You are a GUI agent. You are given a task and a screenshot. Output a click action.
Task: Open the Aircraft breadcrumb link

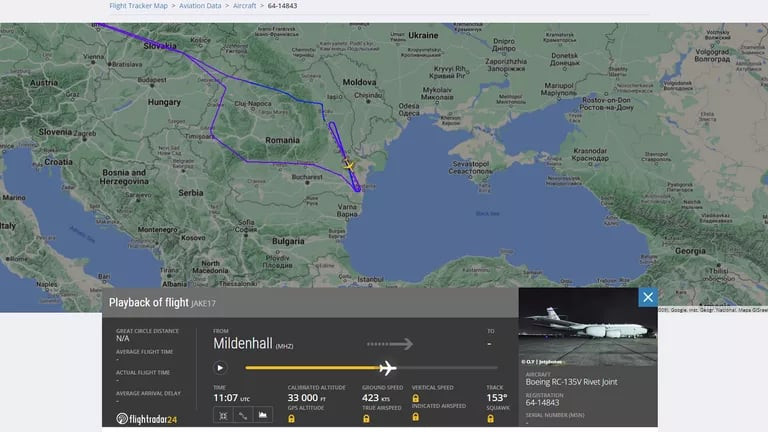(x=245, y=6)
